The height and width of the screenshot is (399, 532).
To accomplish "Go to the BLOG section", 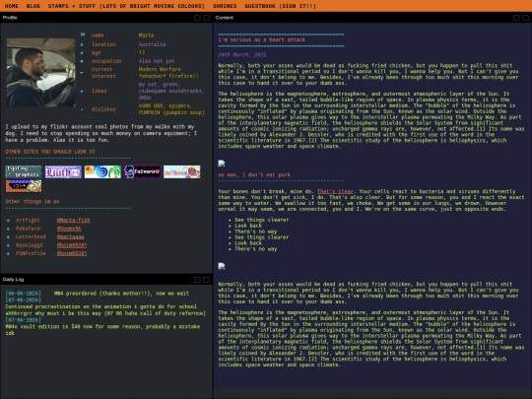I will tap(33, 6).
